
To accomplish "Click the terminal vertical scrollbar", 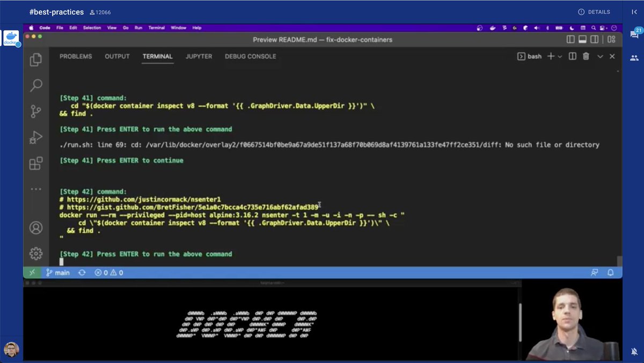I will (x=620, y=261).
